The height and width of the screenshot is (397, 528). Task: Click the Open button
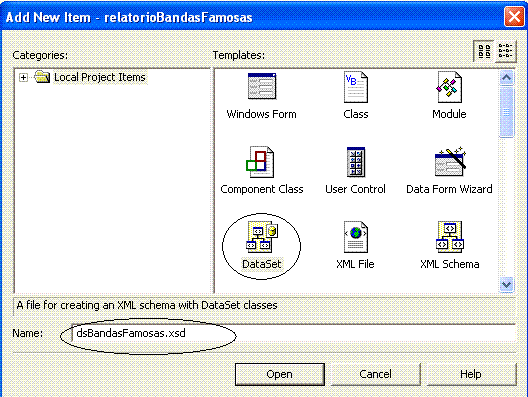tap(279, 374)
